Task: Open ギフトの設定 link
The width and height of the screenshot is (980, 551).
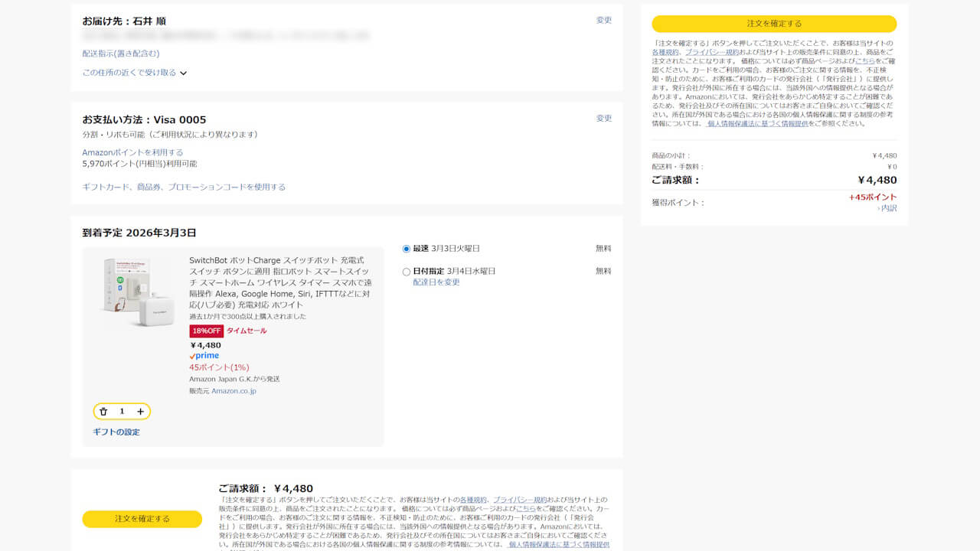Action: coord(116,432)
